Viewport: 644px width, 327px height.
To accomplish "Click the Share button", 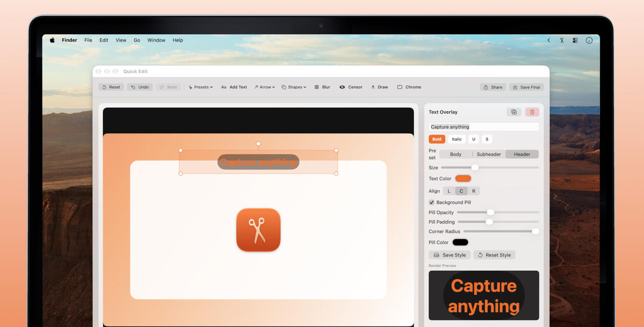I will click(493, 87).
